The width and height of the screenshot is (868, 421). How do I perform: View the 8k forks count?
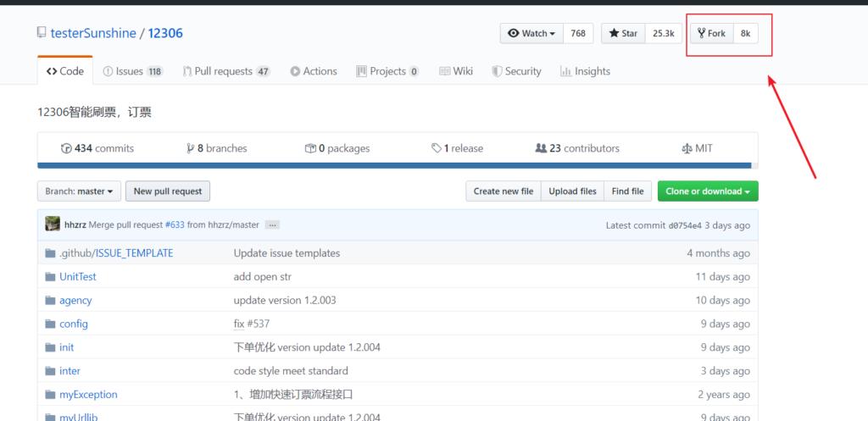click(x=745, y=33)
